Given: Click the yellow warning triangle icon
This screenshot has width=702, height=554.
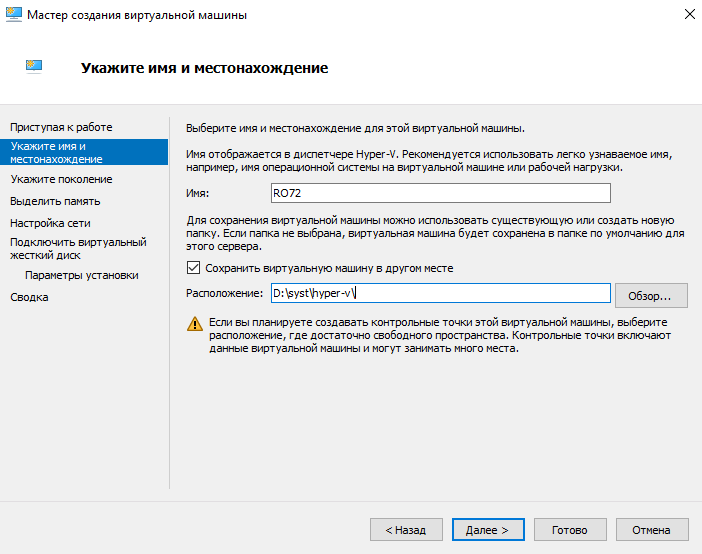Looking at the screenshot, I should (x=194, y=324).
